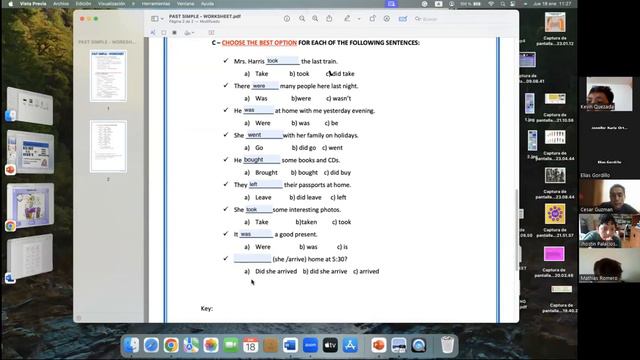Open Stage Manager PowerPoint window thumbnail

click(x=30, y=152)
